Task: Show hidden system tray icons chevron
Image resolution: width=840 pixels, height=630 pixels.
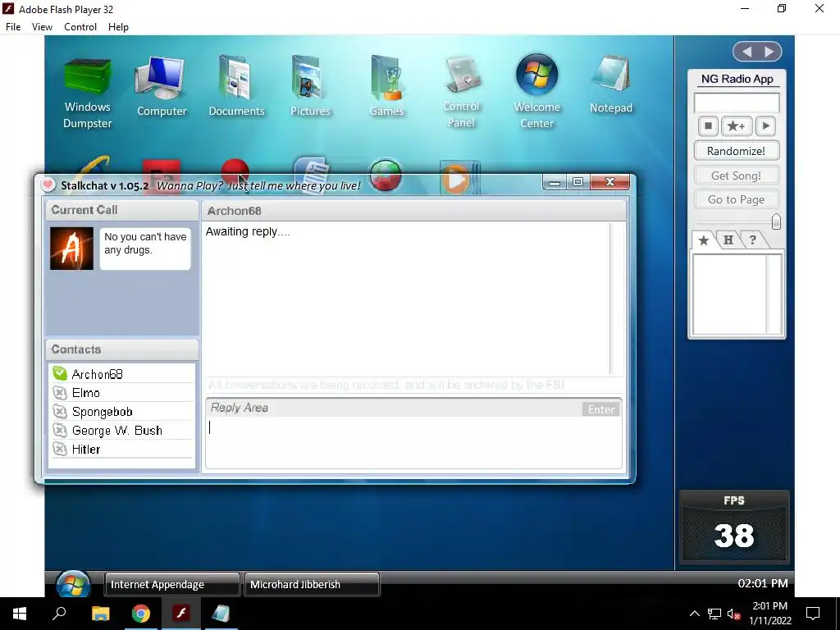Action: (x=694, y=614)
